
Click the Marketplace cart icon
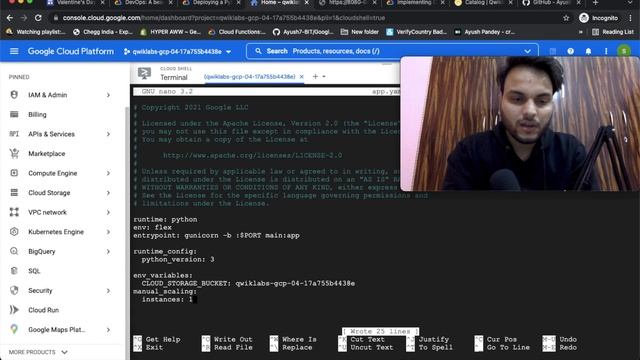pyautogui.click(x=14, y=153)
